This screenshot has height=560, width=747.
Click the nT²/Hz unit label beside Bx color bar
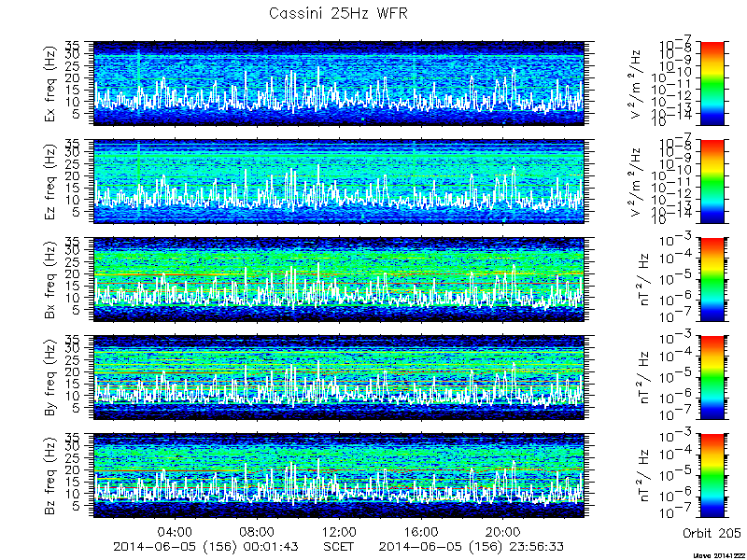click(x=643, y=280)
